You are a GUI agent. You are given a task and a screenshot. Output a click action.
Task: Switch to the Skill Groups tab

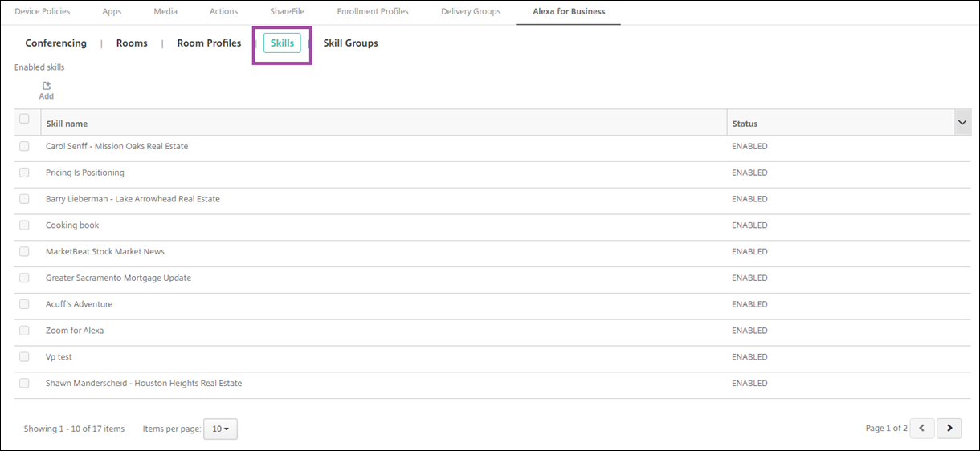350,43
